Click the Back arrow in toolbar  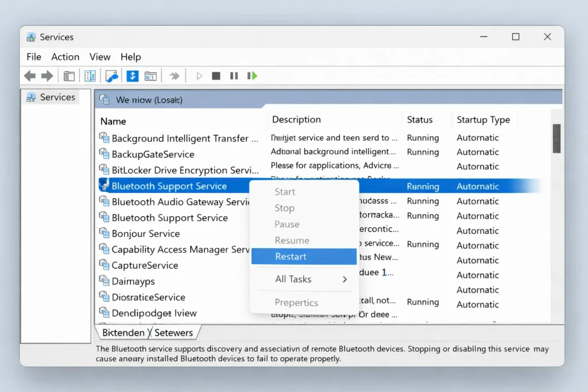tap(30, 76)
